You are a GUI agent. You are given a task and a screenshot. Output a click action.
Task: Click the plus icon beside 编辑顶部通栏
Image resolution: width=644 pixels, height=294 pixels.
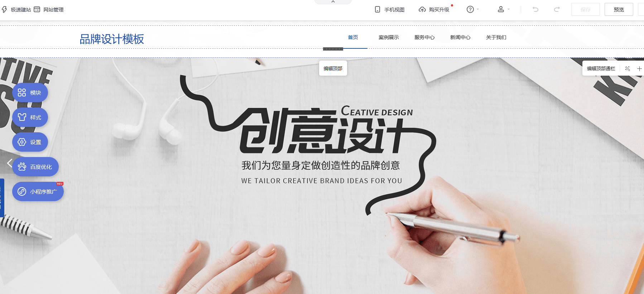639,68
